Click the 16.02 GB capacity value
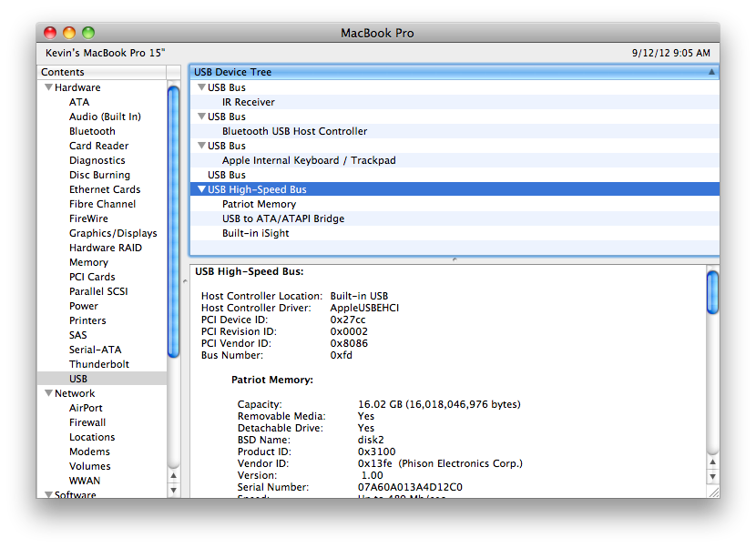 click(439, 404)
